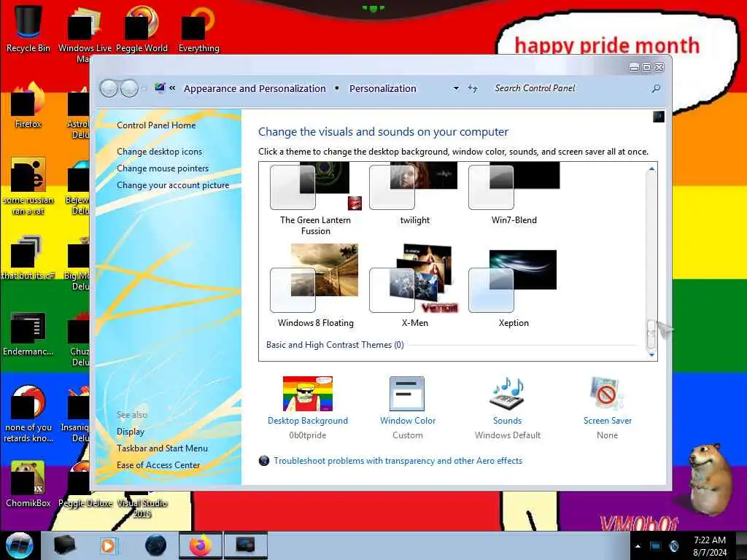The width and height of the screenshot is (747, 560).
Task: Click the network tray icon
Action: click(x=656, y=546)
